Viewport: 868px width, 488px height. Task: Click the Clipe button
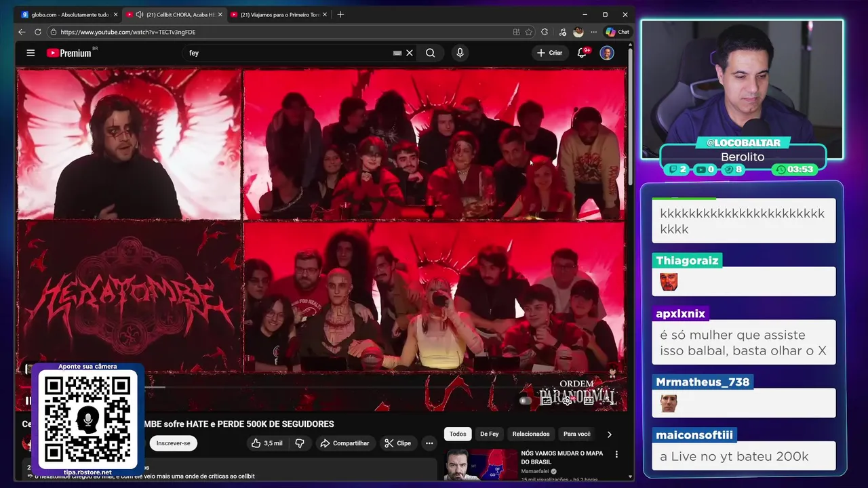tap(397, 443)
